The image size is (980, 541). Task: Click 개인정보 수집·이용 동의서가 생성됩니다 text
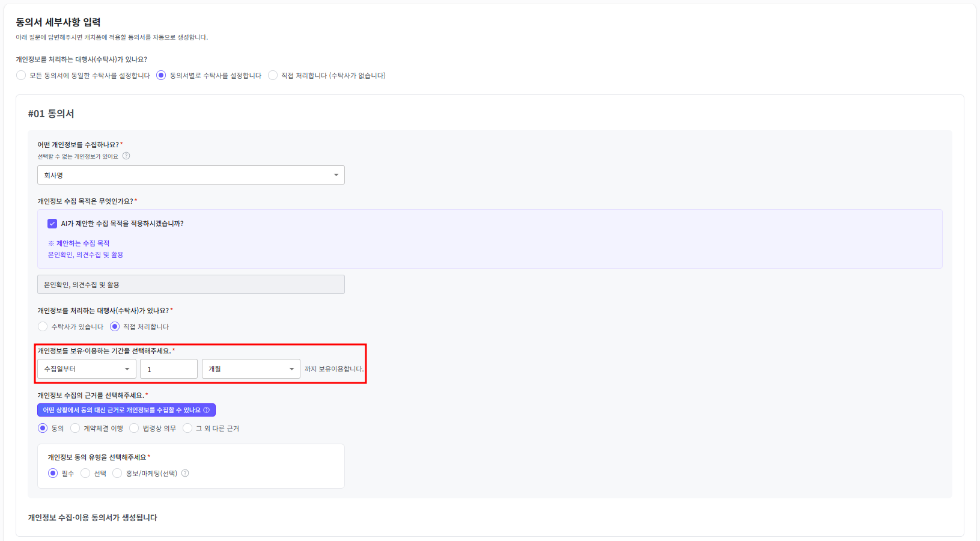(93, 518)
